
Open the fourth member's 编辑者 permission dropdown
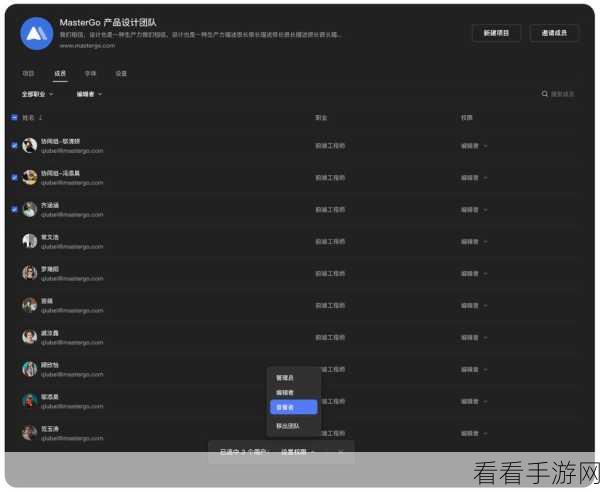tap(474, 242)
